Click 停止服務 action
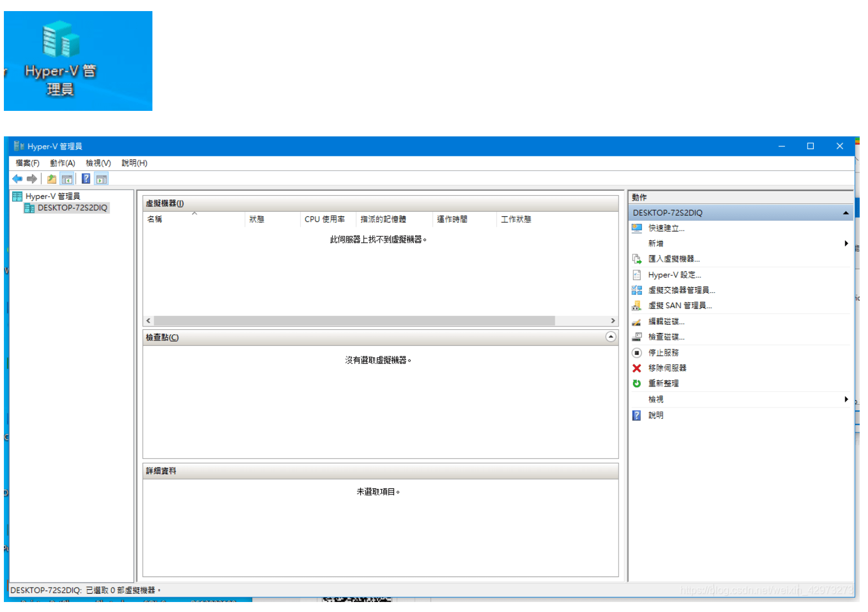The image size is (868, 612). click(663, 353)
